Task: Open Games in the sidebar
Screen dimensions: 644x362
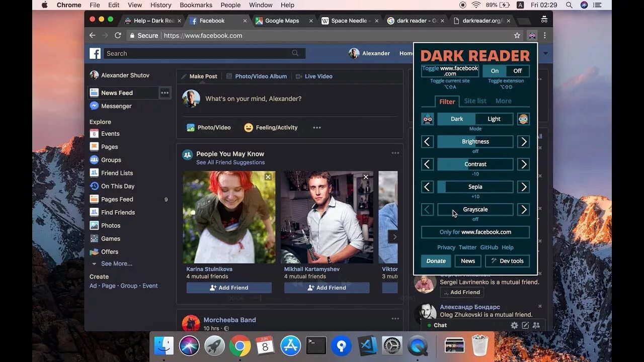Action: [x=105, y=238]
